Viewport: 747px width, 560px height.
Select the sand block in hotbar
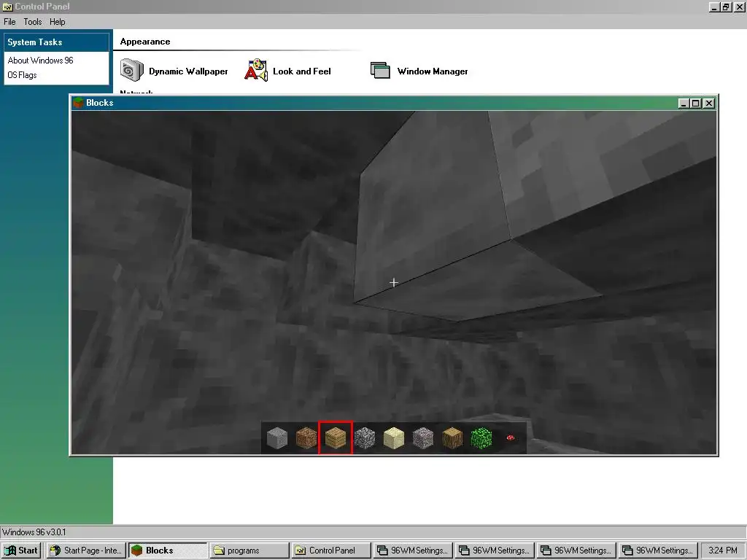[x=393, y=438]
